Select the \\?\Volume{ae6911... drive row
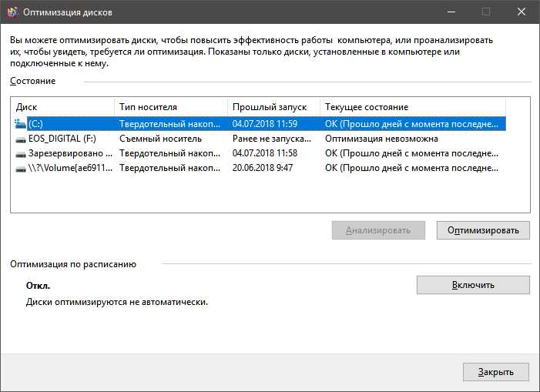540x392 pixels. pos(259,168)
